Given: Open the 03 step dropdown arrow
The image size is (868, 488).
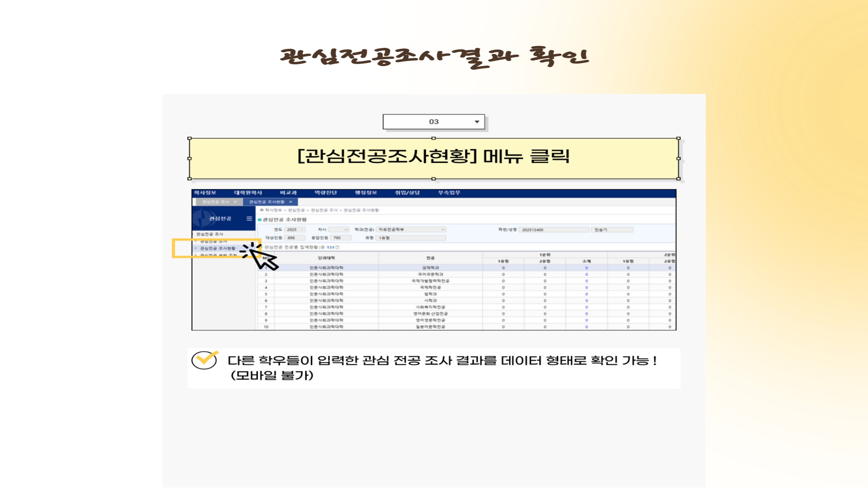Looking at the screenshot, I should click(x=477, y=122).
